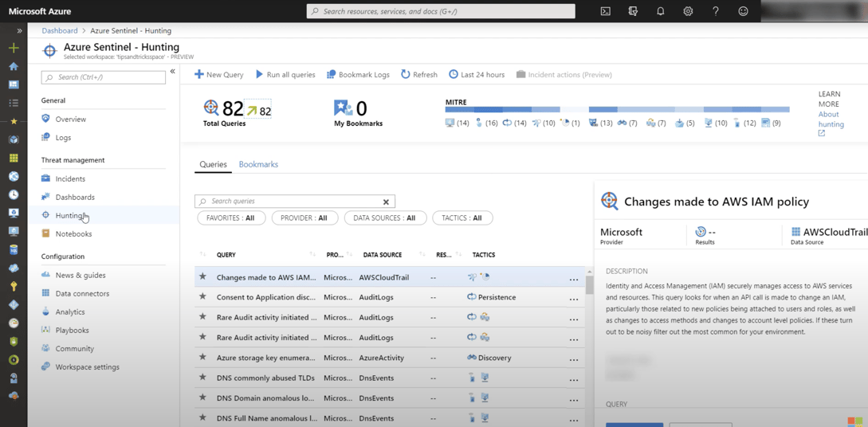Viewport: 868px width, 427px height.
Task: Clear the Search queries field with X
Action: [387, 202]
